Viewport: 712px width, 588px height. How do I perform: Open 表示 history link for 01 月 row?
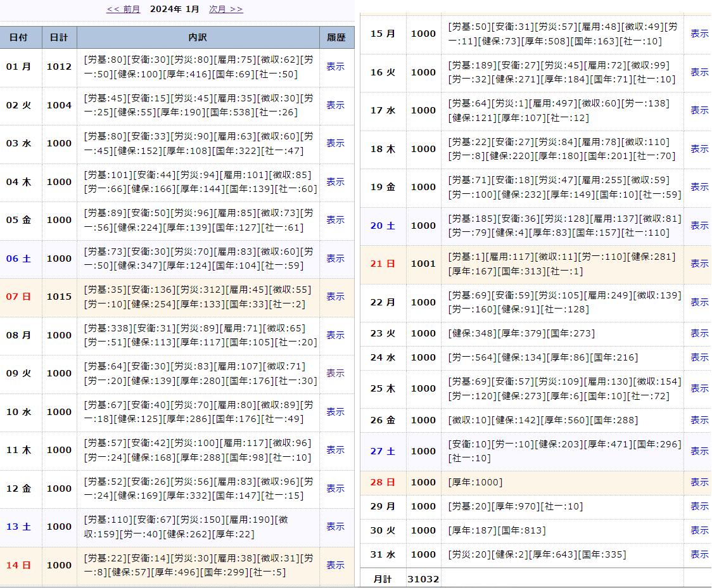(x=335, y=67)
